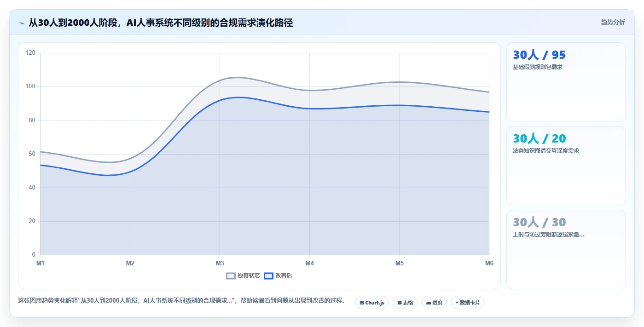Click the gray 原有状态 legend color box

click(x=231, y=275)
